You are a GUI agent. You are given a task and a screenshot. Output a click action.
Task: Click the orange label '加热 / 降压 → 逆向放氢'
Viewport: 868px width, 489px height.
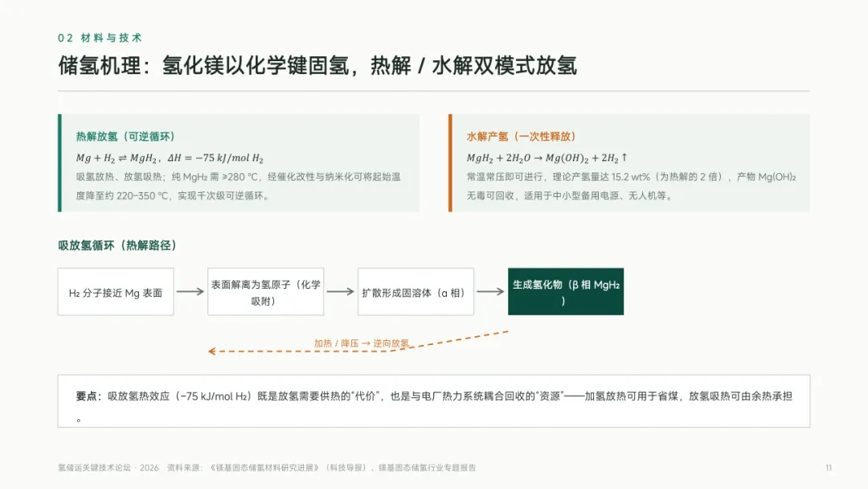(x=362, y=343)
